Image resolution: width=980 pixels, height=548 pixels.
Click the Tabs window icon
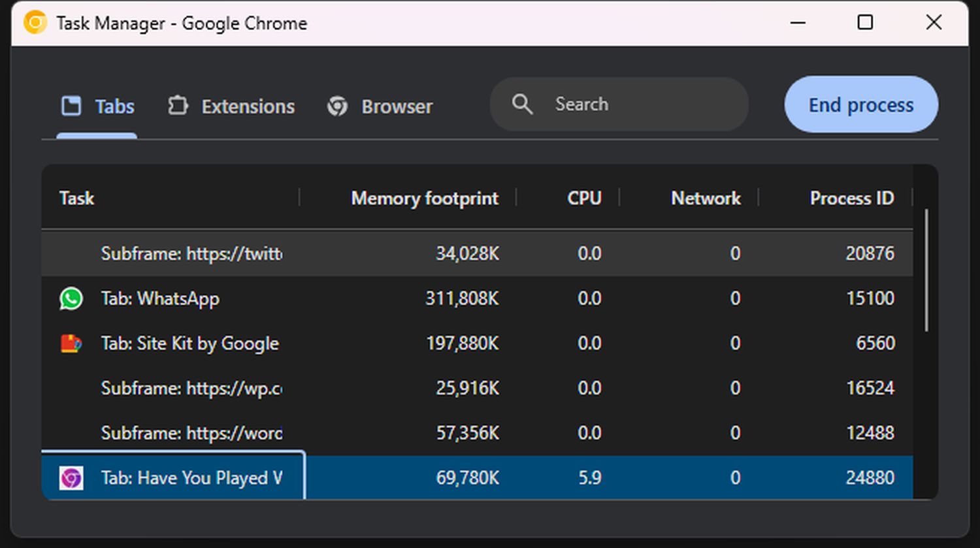pyautogui.click(x=71, y=106)
